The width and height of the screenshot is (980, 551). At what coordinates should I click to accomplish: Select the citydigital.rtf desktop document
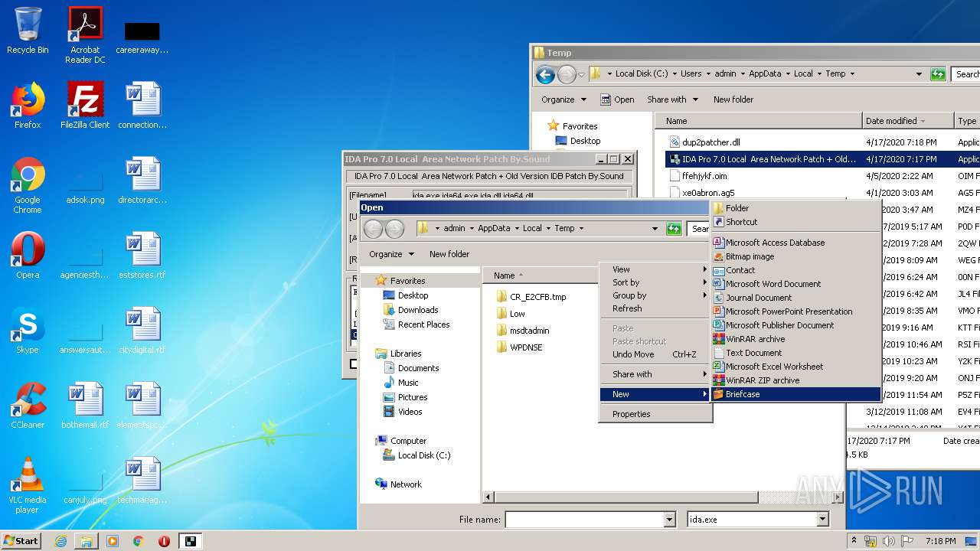(x=142, y=331)
